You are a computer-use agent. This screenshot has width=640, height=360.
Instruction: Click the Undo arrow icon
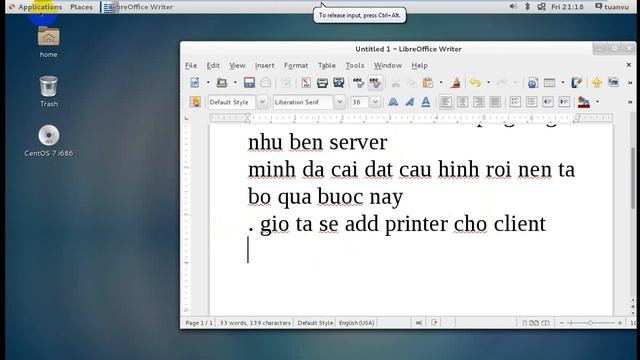[x=475, y=82]
